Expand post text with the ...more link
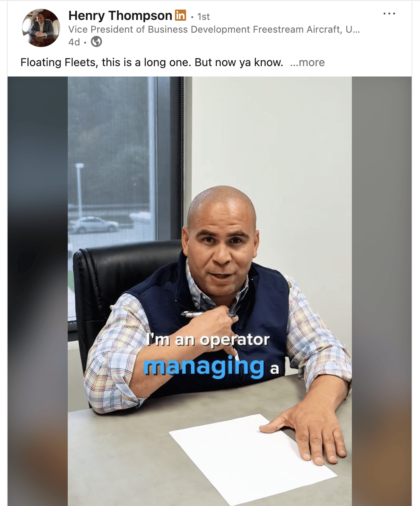 [307, 63]
